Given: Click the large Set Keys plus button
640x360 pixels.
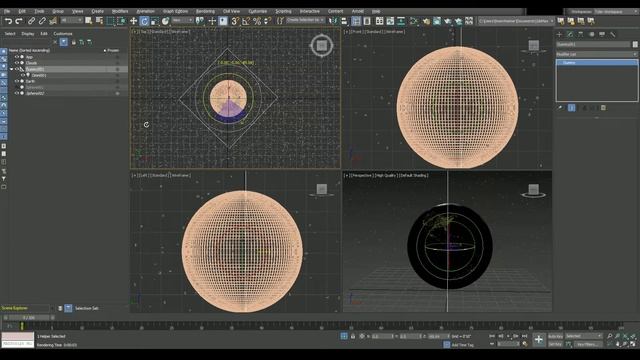Looking at the screenshot, I should (x=539, y=340).
